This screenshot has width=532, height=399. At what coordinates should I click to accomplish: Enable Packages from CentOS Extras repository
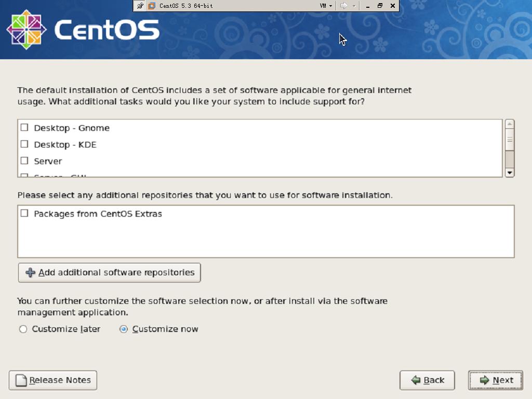[x=24, y=214]
